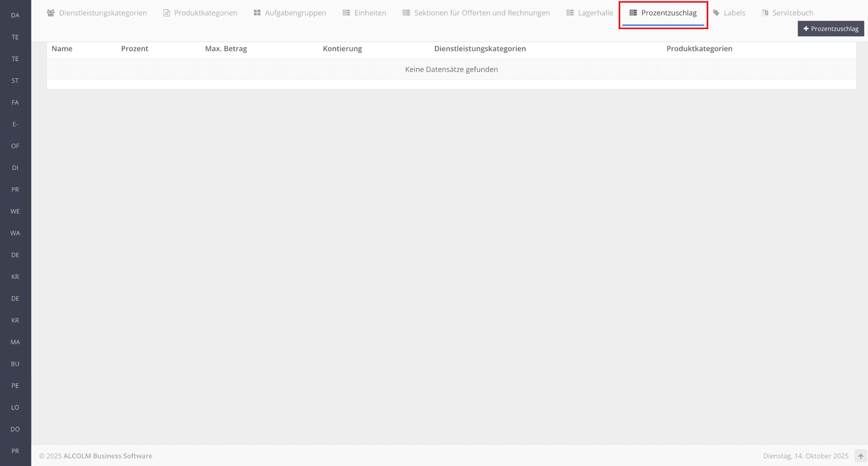Screen dimensions: 868x466
Task: Click the Name column header
Action: pos(62,49)
